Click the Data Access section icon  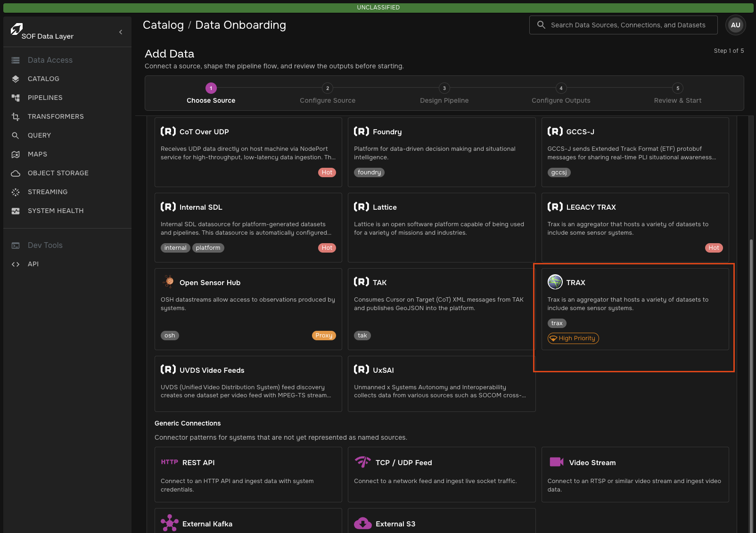click(16, 60)
